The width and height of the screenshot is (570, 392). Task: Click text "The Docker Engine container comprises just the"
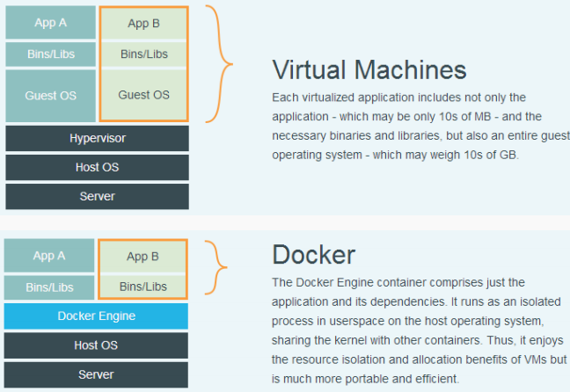pos(398,283)
